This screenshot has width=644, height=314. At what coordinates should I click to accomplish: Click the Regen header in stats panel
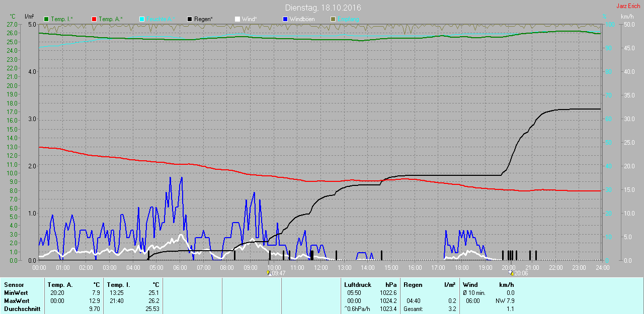pyautogui.click(x=413, y=285)
